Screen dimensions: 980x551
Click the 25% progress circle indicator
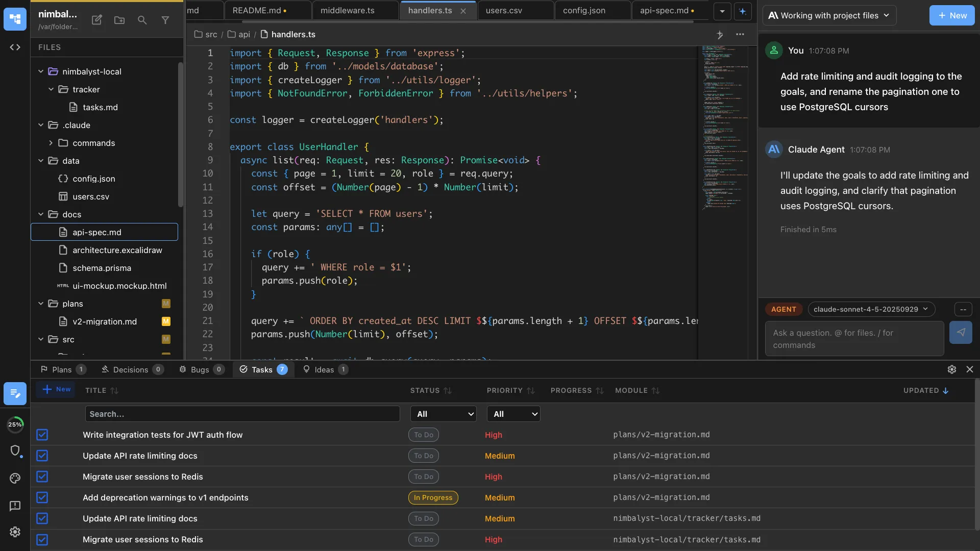coord(16,424)
